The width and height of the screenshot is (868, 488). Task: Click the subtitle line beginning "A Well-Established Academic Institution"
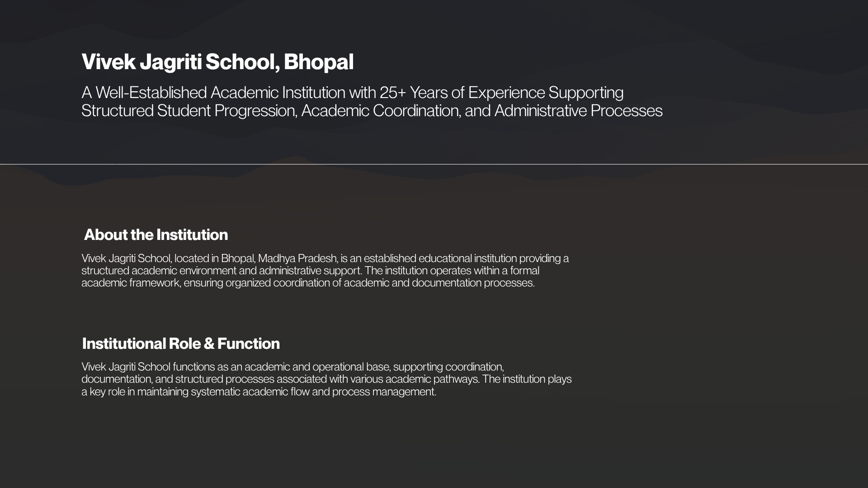tap(352, 93)
